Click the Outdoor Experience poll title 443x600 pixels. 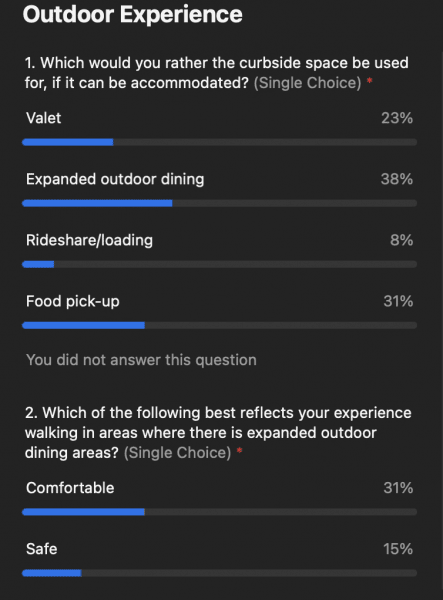pos(132,15)
